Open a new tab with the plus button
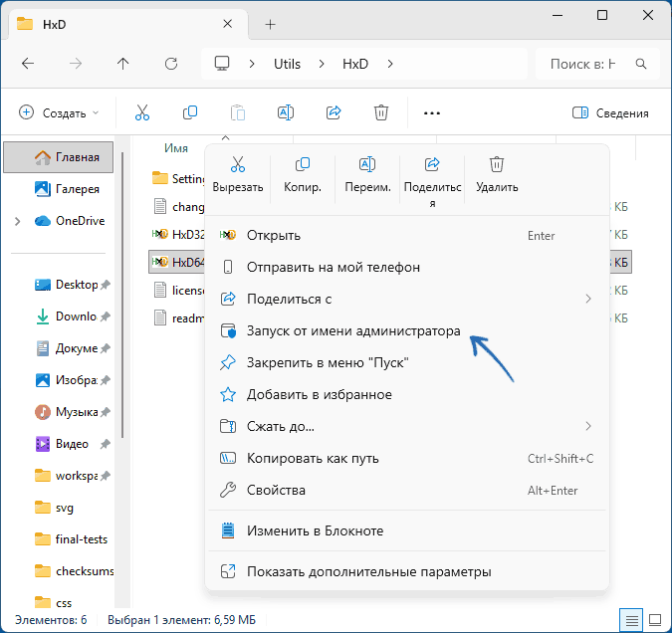Screen dimensions: 672x633 click(270, 25)
